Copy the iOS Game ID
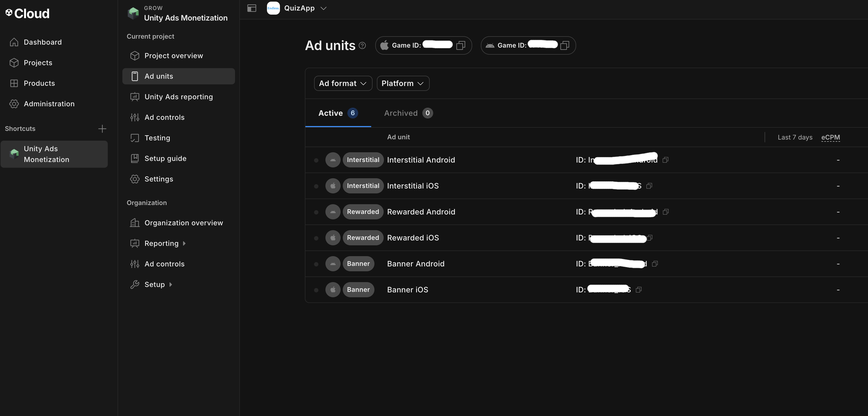This screenshot has height=416, width=868. coord(461,45)
